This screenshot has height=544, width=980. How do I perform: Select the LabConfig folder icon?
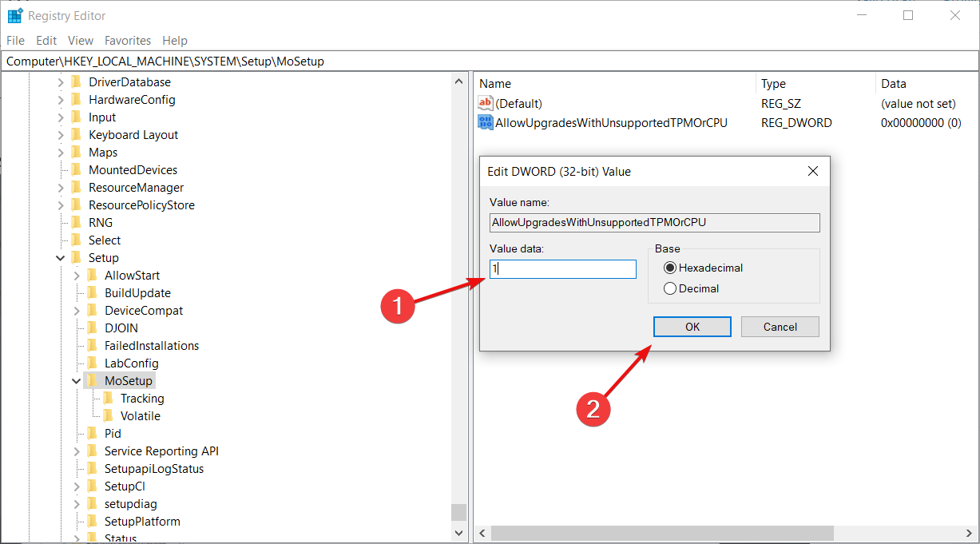[x=93, y=363]
